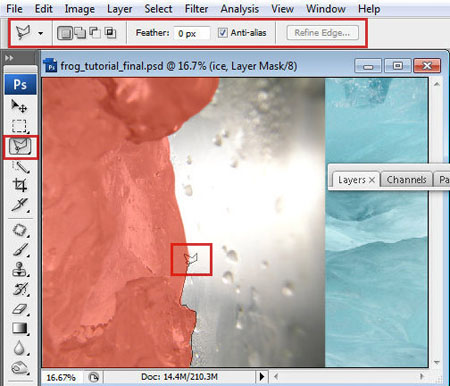Open the Select menu
Screen dimensions: 450x386
pyautogui.click(x=158, y=8)
